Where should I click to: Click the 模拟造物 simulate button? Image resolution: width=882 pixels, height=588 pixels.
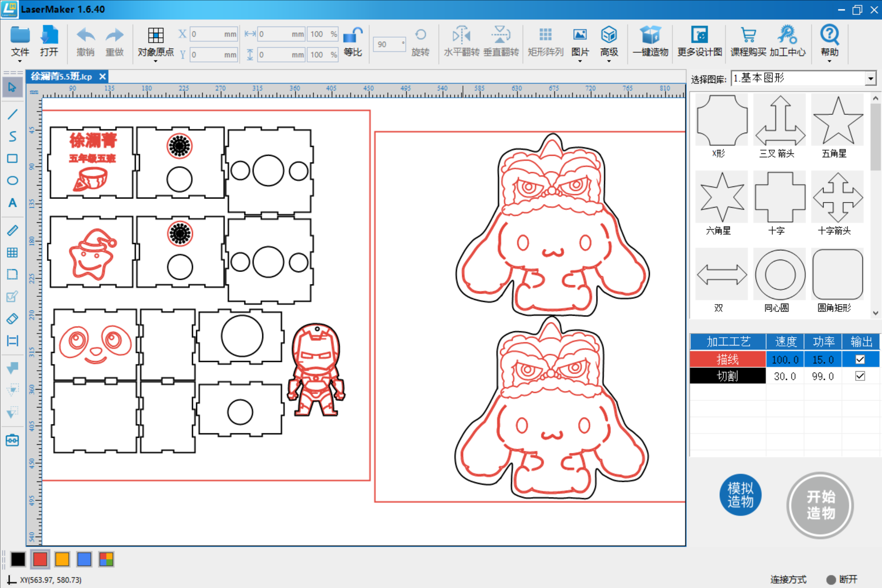[x=740, y=495]
